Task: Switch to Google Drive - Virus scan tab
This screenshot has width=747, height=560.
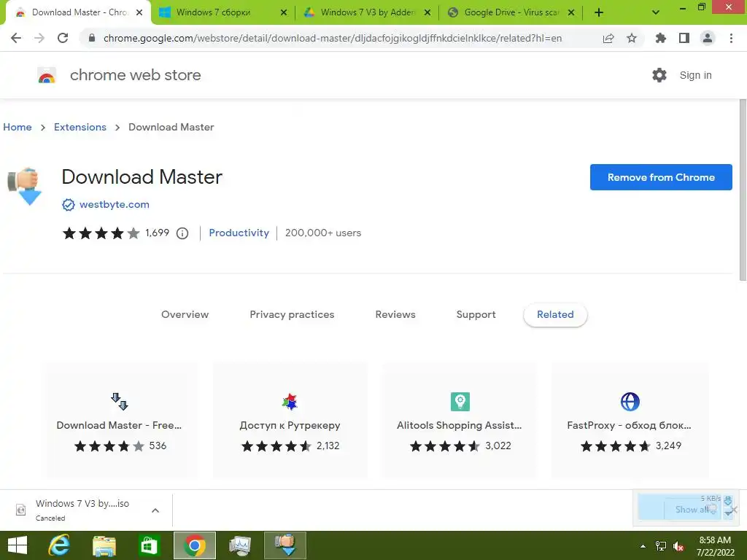Action: [511, 12]
